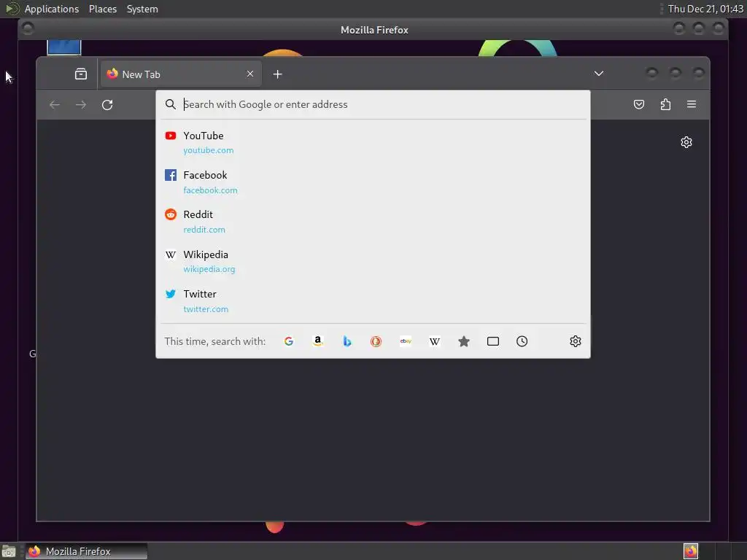Search this time with Amazon
Screen dimensions: 747x560
318,341
